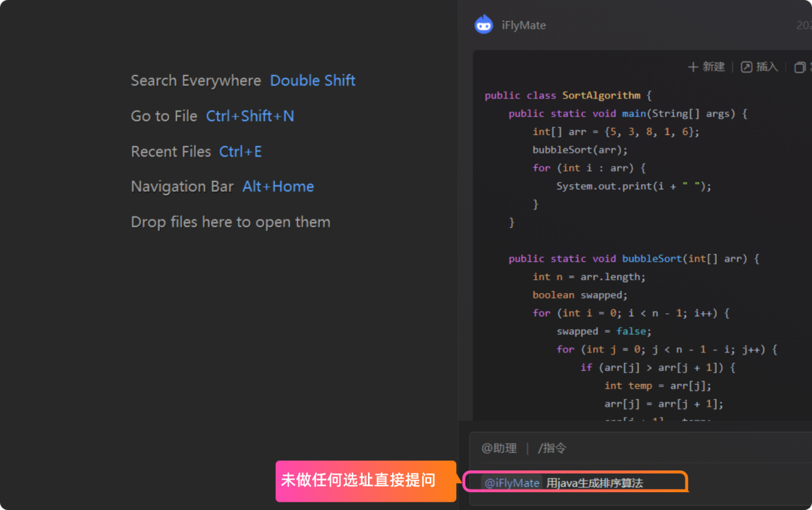The width and height of the screenshot is (812, 510).
Task: Click the Drop files here to open them text
Action: coord(230,222)
